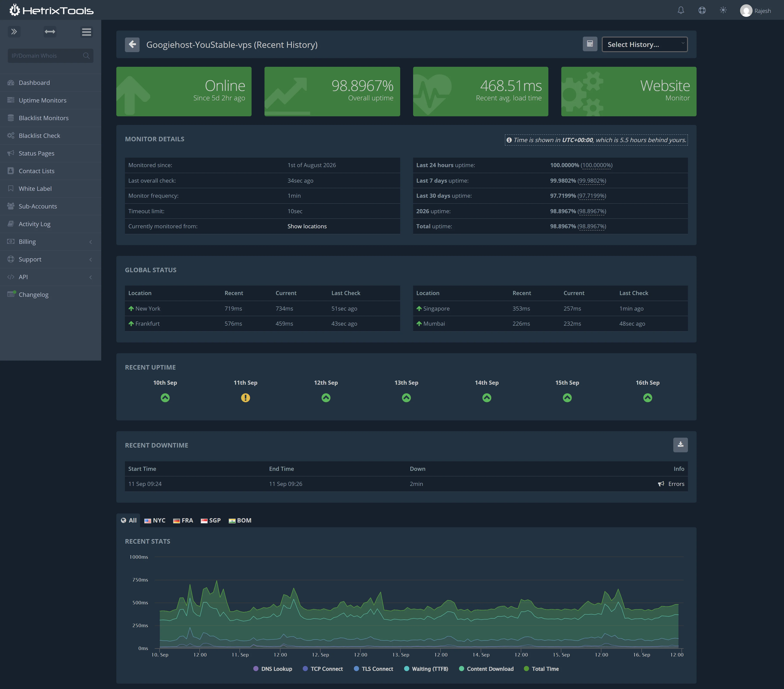The width and height of the screenshot is (784, 689).
Task: Switch to the FRA stats tab
Action: pos(183,520)
